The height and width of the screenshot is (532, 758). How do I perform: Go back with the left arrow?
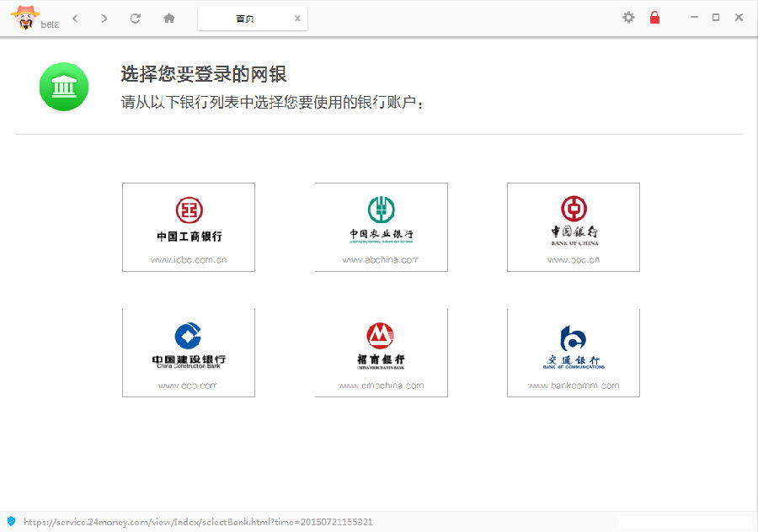click(x=75, y=19)
